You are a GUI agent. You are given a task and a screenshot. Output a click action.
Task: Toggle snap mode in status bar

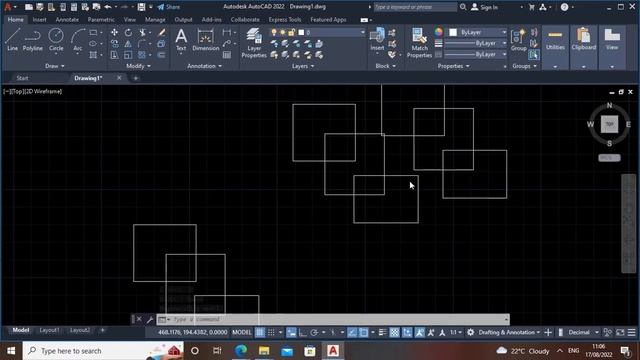[271, 333]
